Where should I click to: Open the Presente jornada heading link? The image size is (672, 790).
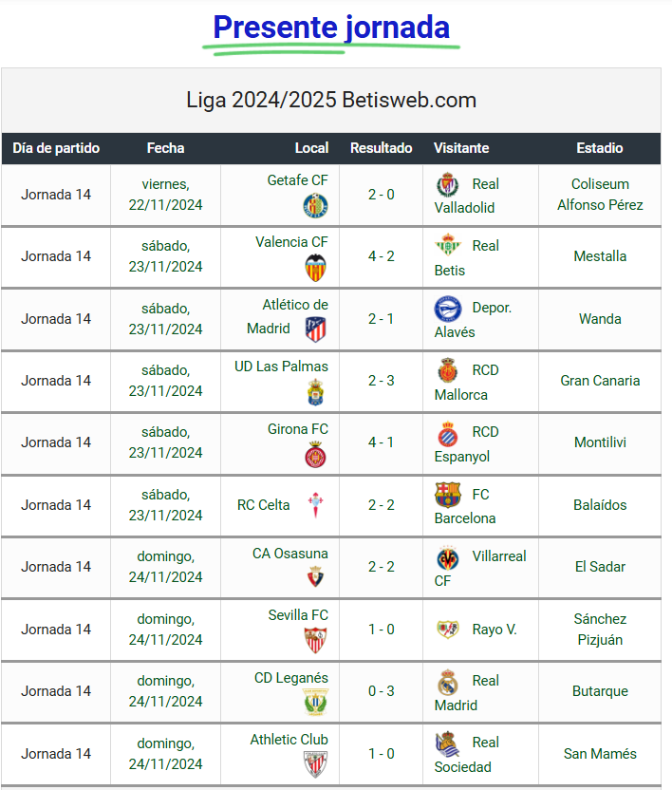(331, 28)
